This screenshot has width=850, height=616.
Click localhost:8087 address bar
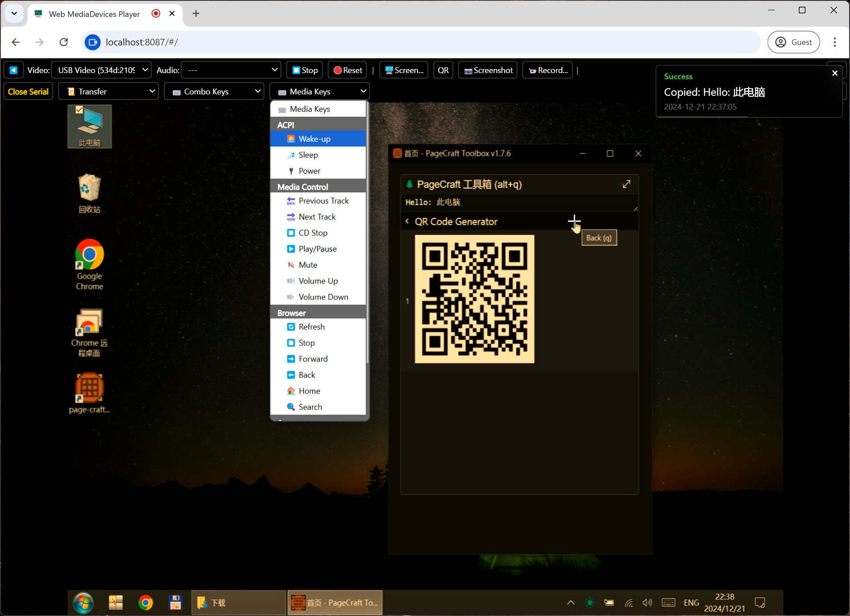point(421,42)
